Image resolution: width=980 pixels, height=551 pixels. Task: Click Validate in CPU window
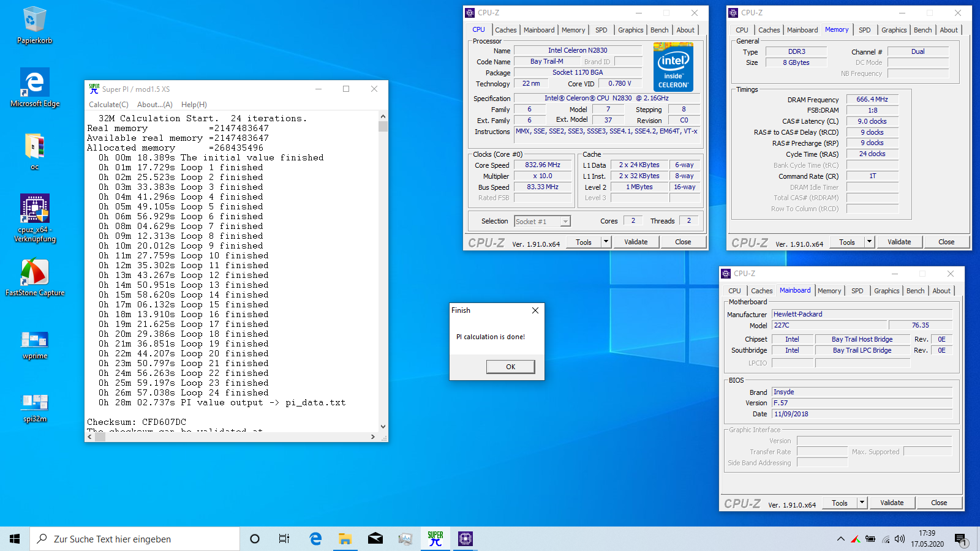(636, 242)
